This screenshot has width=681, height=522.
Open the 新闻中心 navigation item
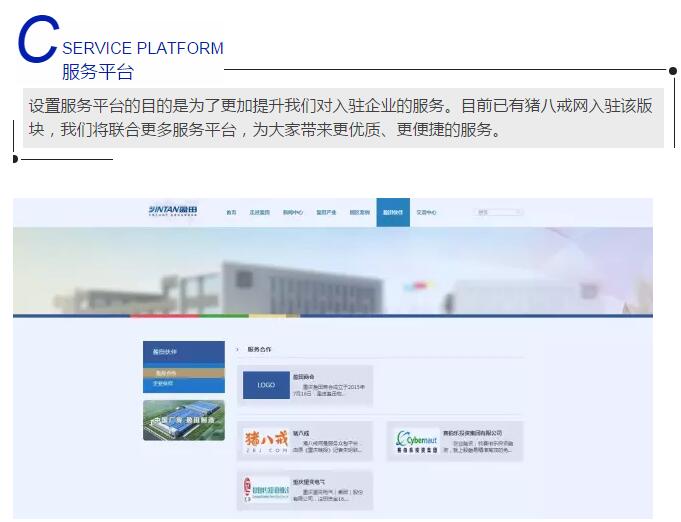pyautogui.click(x=292, y=212)
